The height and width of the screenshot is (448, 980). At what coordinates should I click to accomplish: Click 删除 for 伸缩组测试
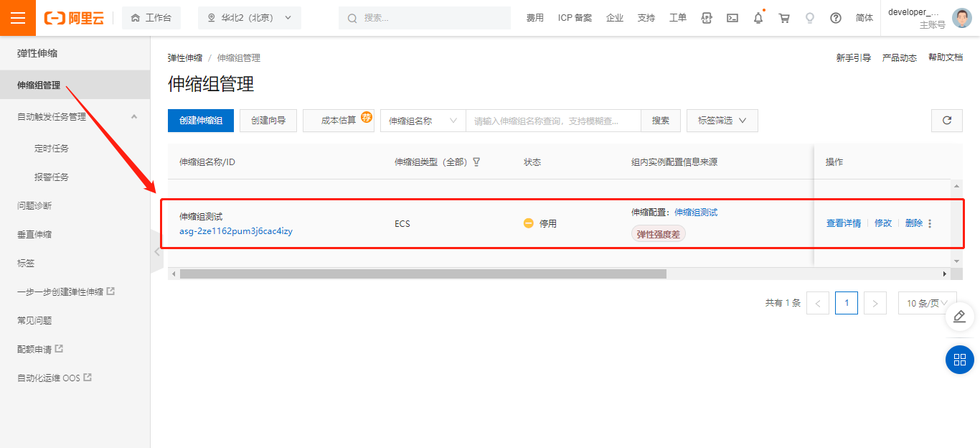click(914, 223)
